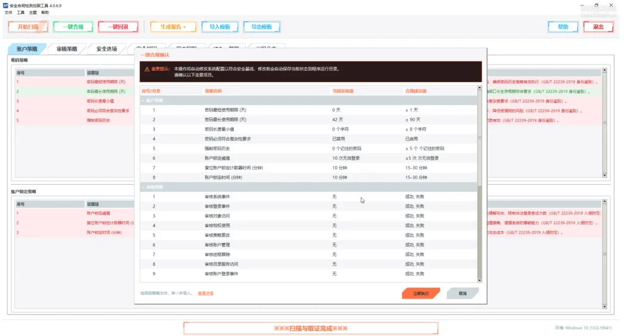
Task: Click the dialog list scrollbar down arrow
Action: pyautogui.click(x=479, y=280)
